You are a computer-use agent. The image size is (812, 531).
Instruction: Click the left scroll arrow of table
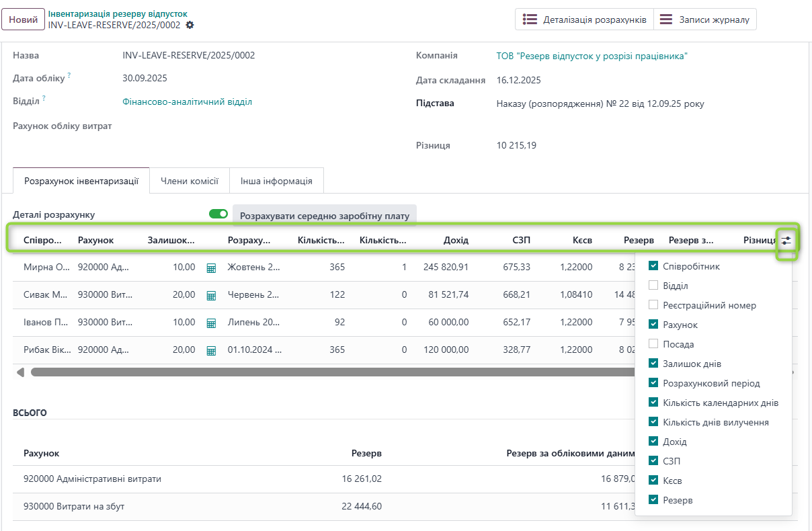(x=20, y=372)
